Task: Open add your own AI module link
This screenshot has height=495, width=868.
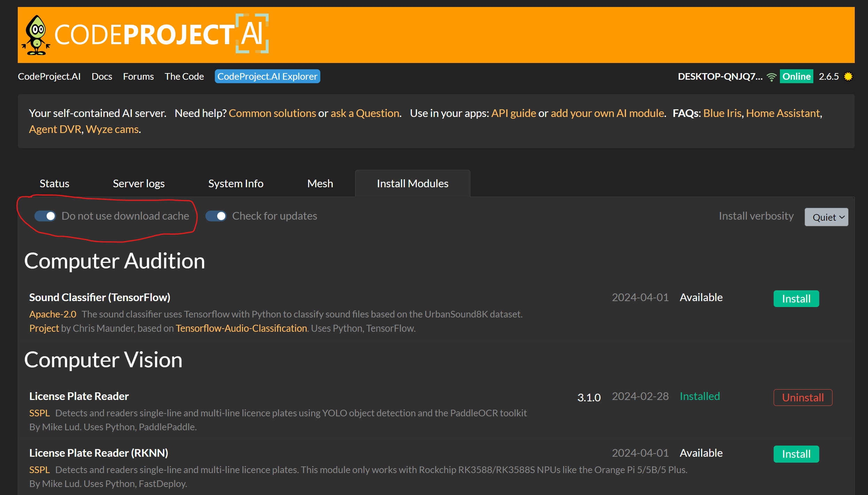Action: (608, 113)
